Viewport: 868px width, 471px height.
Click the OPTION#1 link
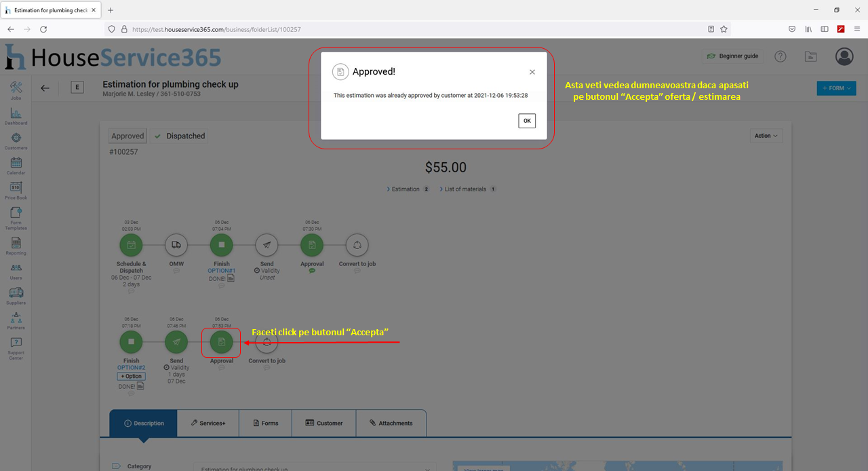pos(222,271)
